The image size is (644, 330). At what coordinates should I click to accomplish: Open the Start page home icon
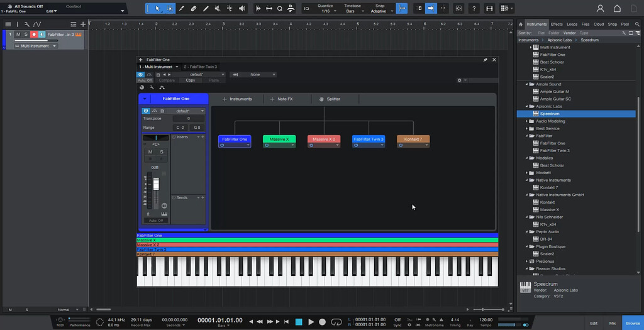click(x=617, y=8)
